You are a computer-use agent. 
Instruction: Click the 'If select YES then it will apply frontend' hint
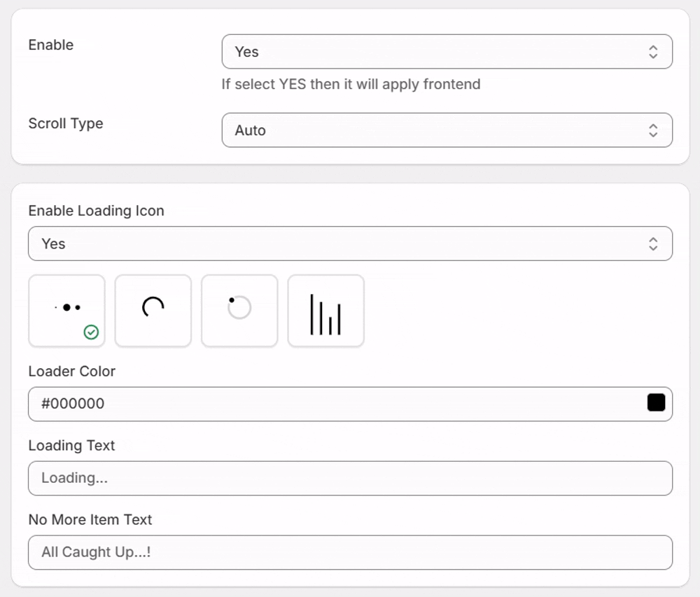(351, 84)
